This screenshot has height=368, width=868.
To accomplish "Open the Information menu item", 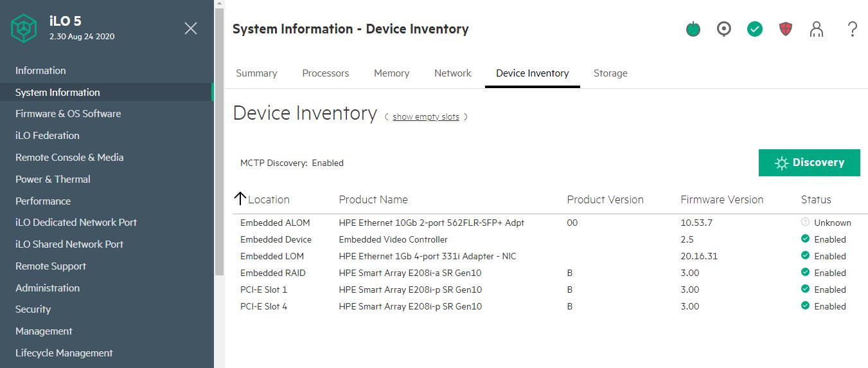I will [40, 70].
